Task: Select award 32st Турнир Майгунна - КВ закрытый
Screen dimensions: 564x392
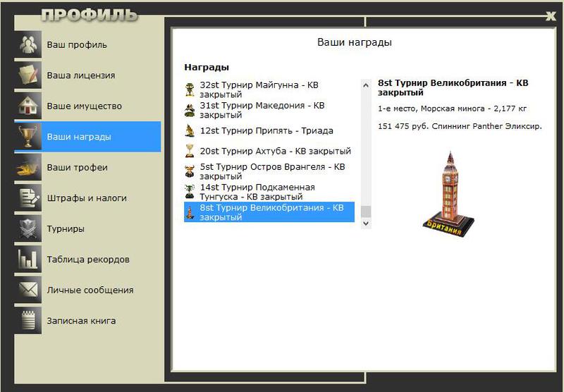Action: point(269,90)
